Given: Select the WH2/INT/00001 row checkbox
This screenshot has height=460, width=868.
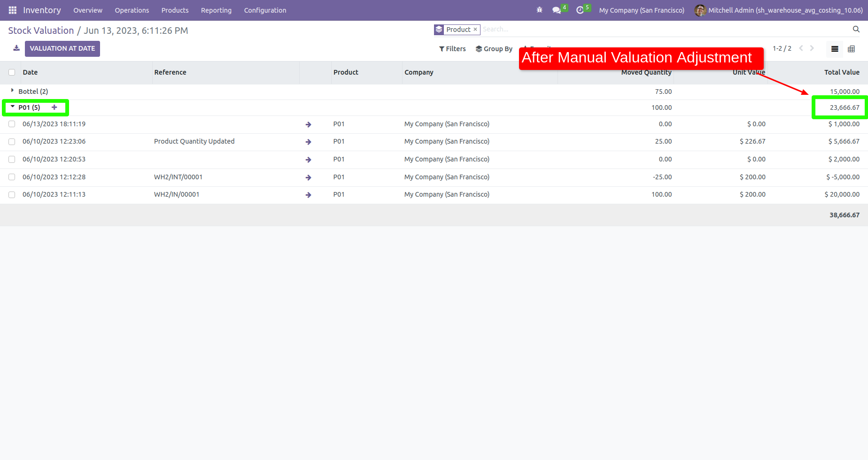Looking at the screenshot, I should coord(12,177).
